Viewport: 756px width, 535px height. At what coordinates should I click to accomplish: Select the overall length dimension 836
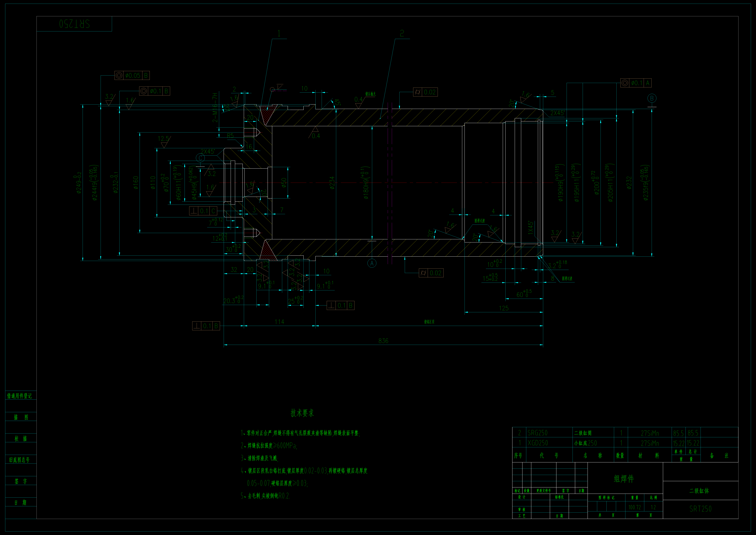pyautogui.click(x=383, y=341)
